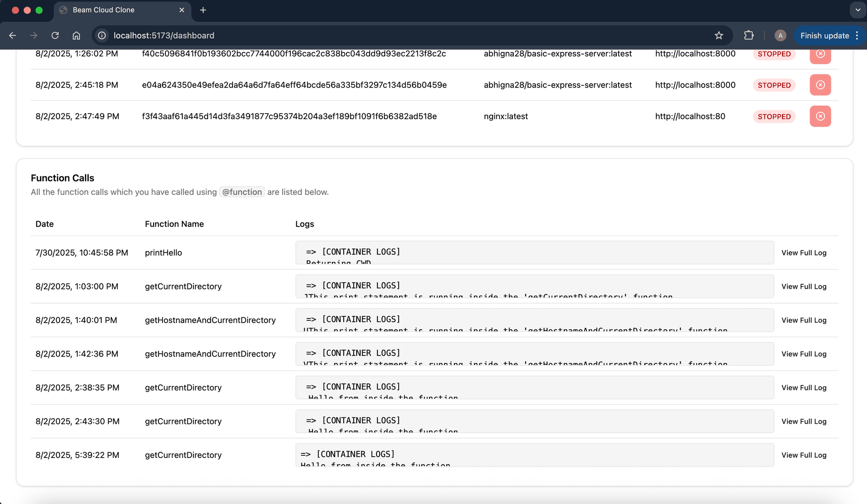Open the dropdown chevron at top right
The height and width of the screenshot is (504, 867).
pyautogui.click(x=858, y=9)
